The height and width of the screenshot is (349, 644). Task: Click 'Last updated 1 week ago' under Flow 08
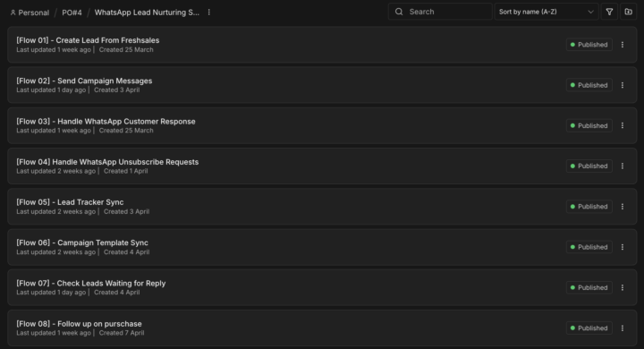(x=54, y=333)
